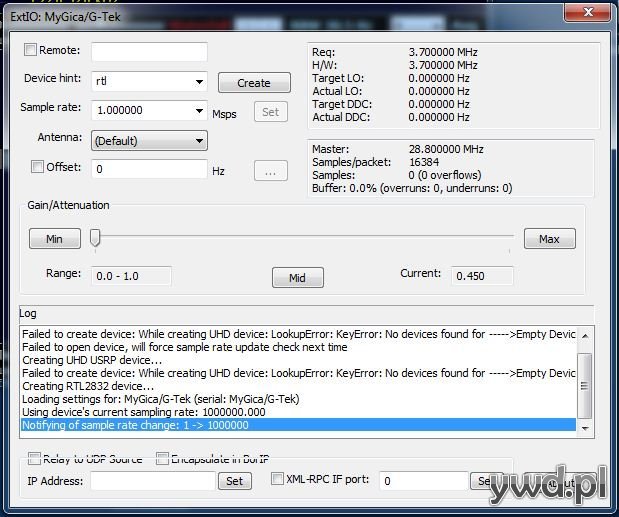Click the Remote address input field

coord(149,52)
